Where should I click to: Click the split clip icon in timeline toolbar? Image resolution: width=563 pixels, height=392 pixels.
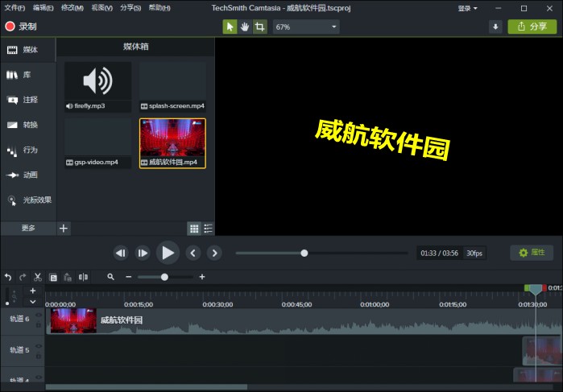point(83,277)
